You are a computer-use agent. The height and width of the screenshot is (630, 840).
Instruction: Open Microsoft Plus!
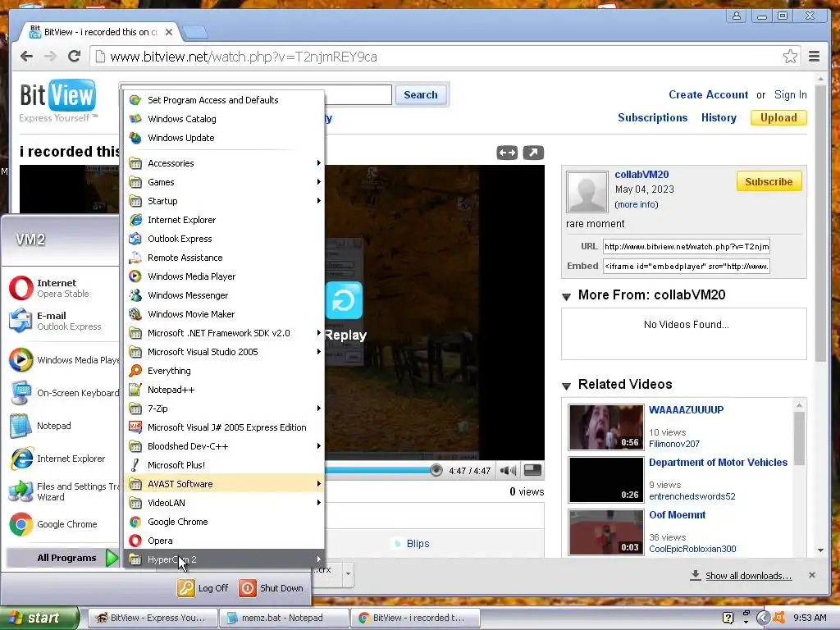click(225, 465)
